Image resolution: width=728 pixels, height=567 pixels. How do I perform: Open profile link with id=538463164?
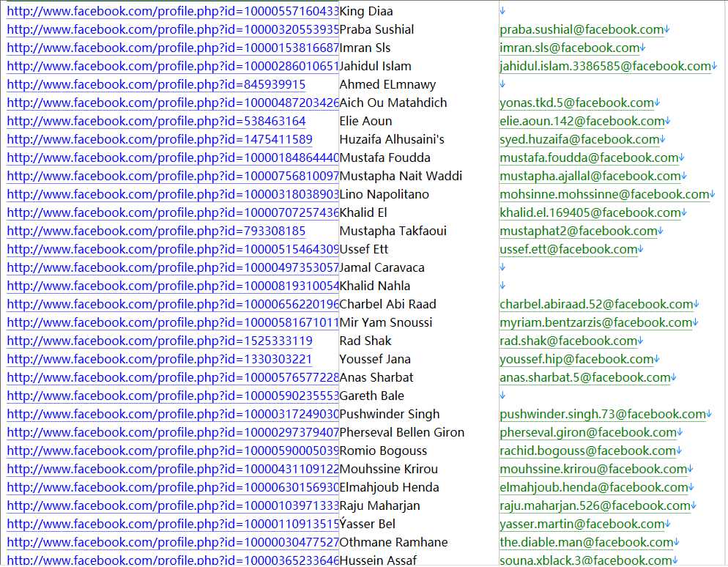pyautogui.click(x=156, y=121)
